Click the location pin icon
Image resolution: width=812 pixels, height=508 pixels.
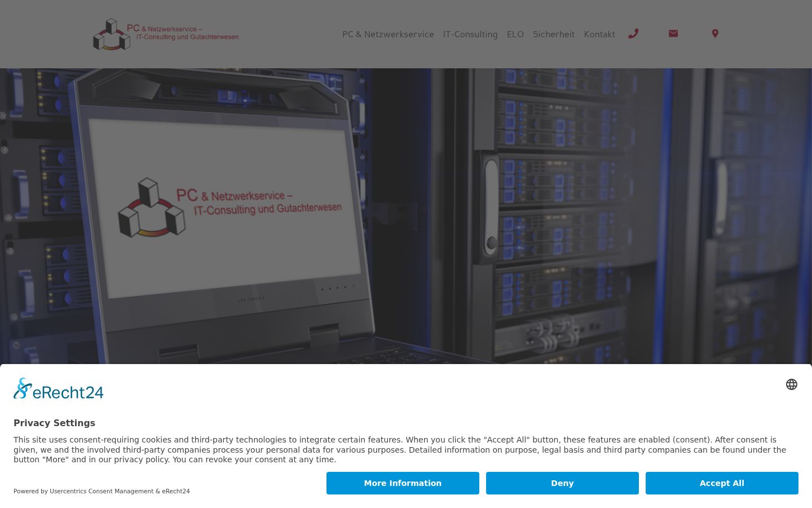(x=715, y=34)
